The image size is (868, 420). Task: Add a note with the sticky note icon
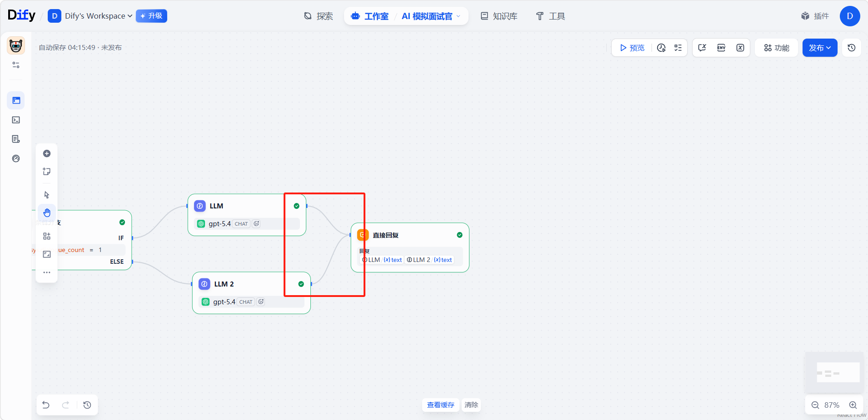pyautogui.click(x=47, y=172)
